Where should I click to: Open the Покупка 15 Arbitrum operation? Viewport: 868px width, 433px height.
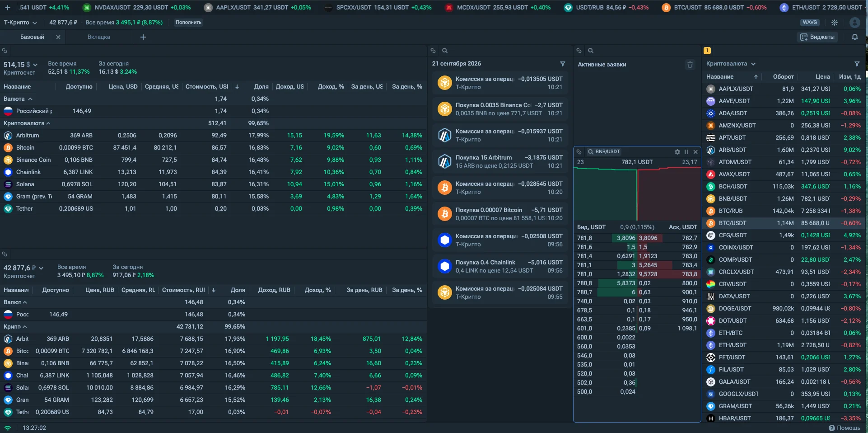[x=500, y=161]
